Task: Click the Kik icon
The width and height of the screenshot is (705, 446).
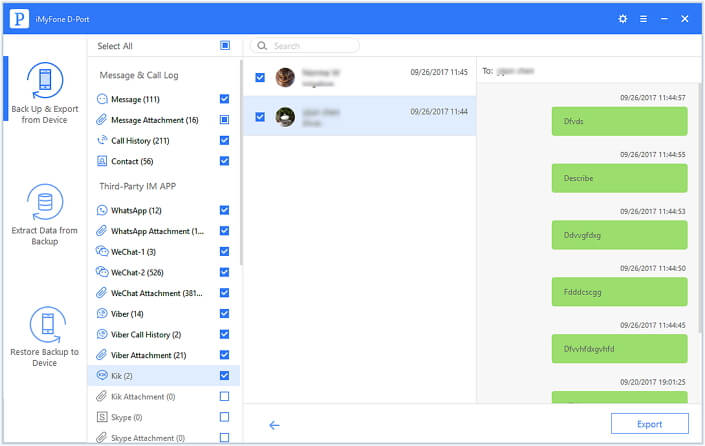Action: pyautogui.click(x=102, y=375)
